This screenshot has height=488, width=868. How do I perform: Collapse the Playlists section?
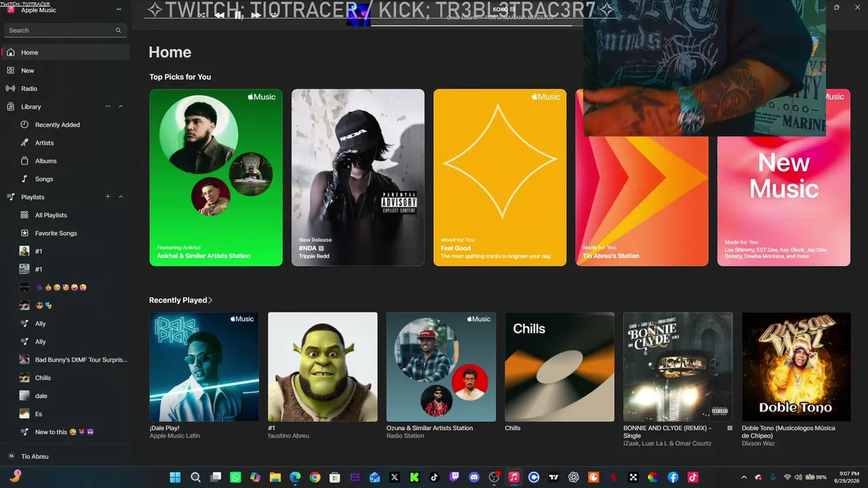coord(121,197)
